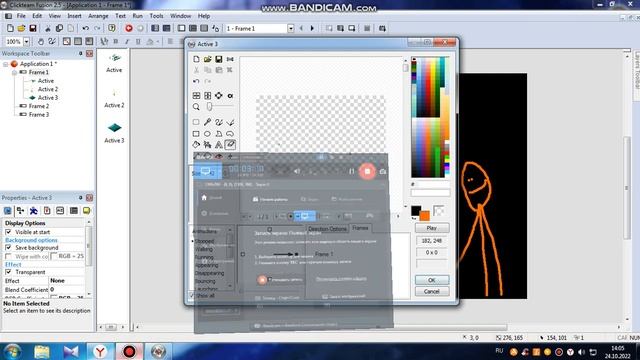
Task: Open Yandex browser from taskbar
Action: coord(100,351)
